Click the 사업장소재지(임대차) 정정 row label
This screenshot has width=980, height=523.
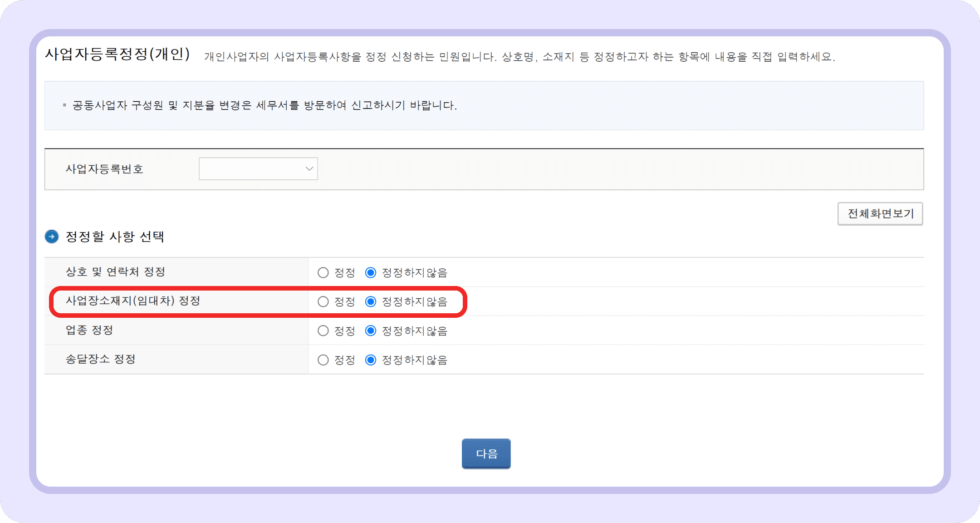tap(133, 301)
